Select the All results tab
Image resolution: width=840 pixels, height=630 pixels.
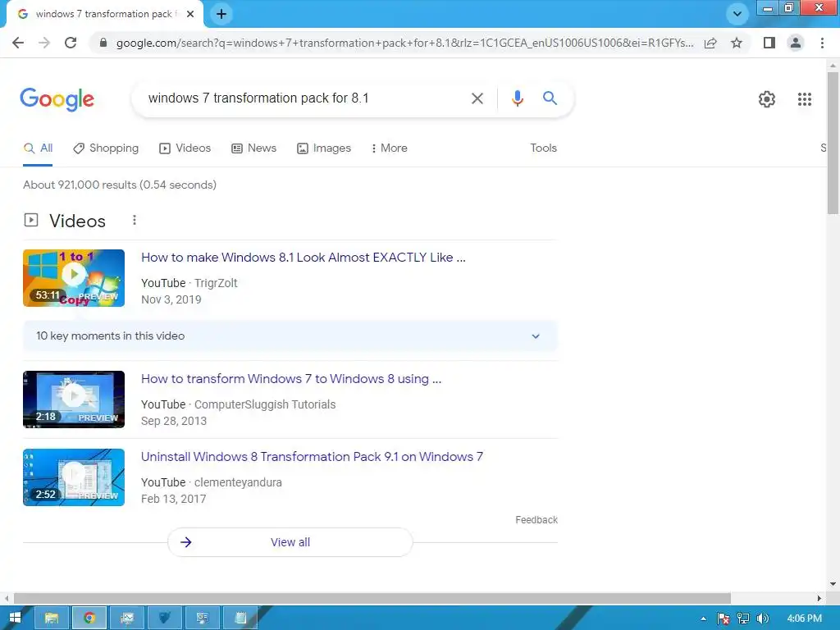click(38, 148)
